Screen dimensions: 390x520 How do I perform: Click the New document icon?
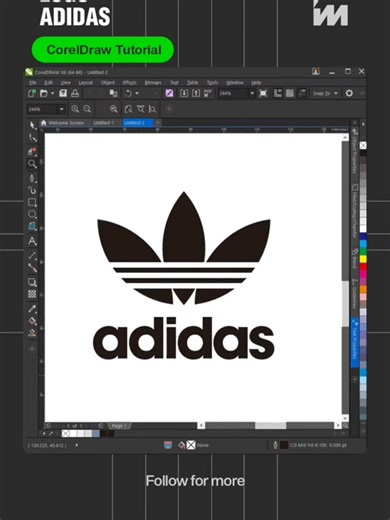(x=32, y=93)
